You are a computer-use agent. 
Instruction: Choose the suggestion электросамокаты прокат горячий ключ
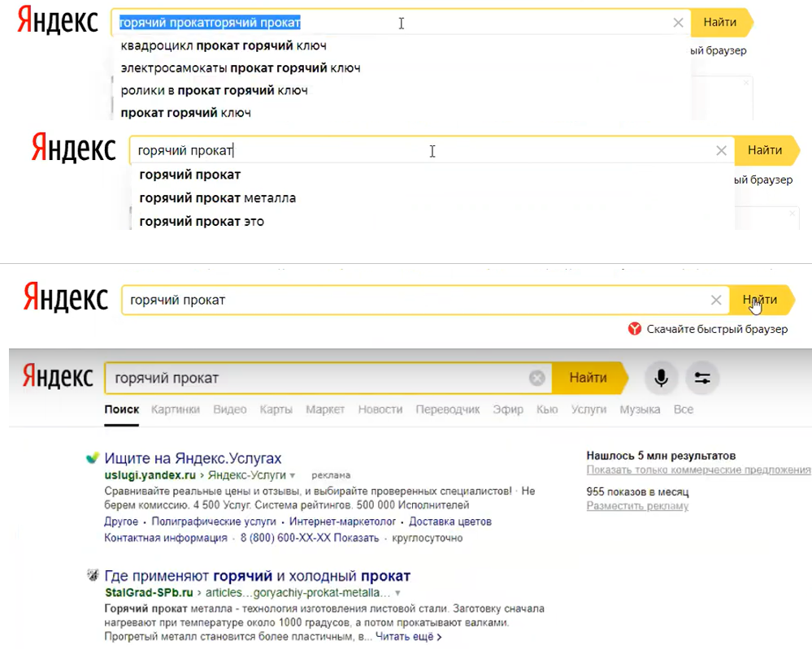(x=240, y=67)
